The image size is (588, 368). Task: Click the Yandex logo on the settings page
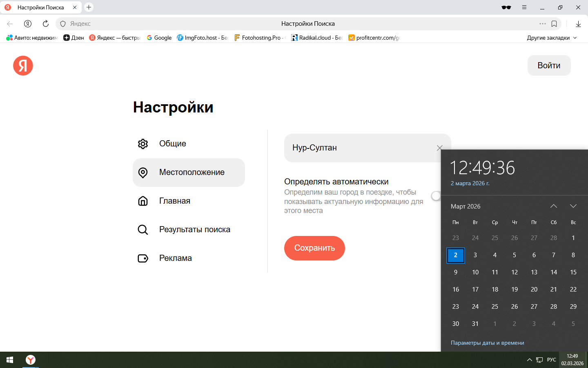(23, 65)
